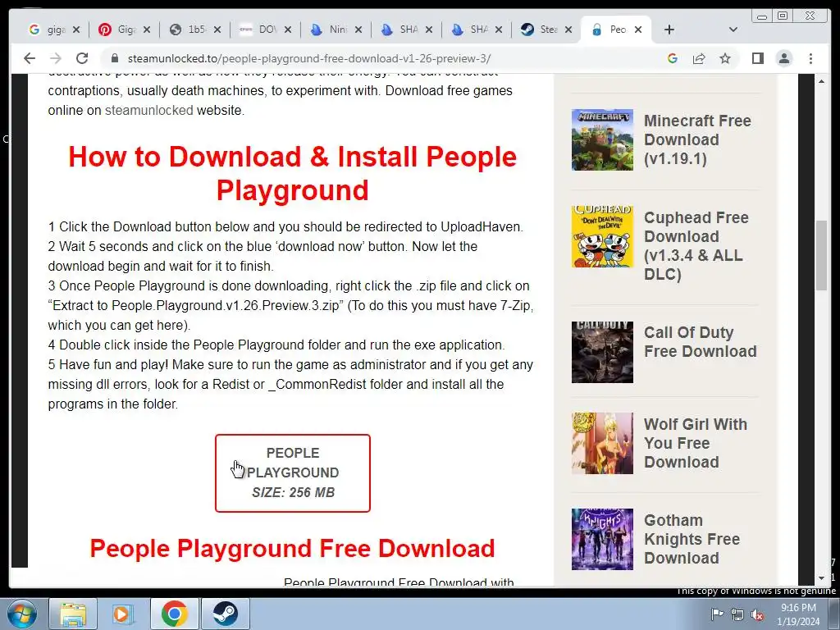Open Gotham Knights Free Download link
840x630 pixels.
(692, 539)
